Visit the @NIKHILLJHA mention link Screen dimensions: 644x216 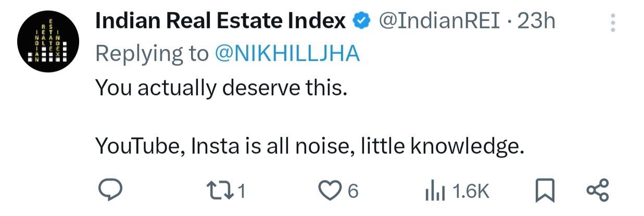click(x=287, y=53)
